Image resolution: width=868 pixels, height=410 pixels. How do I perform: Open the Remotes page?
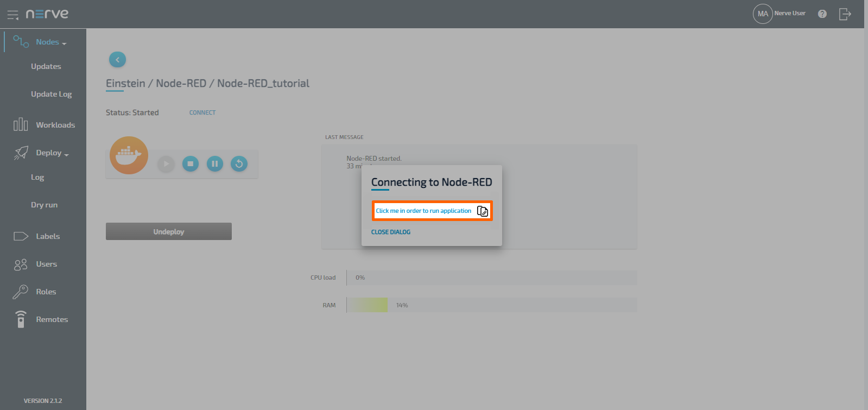52,319
